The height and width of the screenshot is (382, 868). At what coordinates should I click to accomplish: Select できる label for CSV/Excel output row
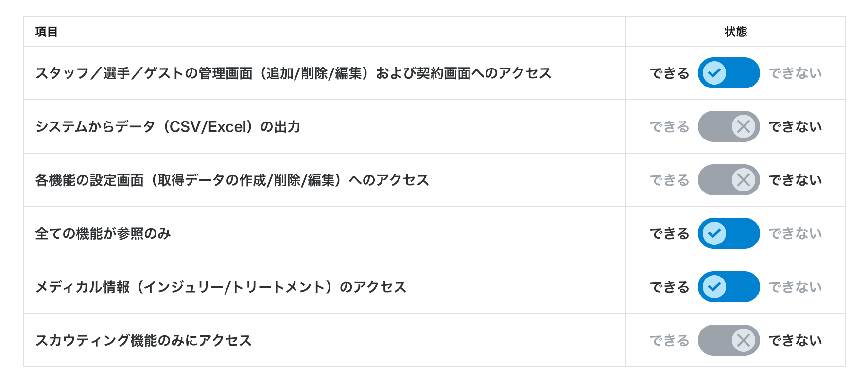pos(670,127)
